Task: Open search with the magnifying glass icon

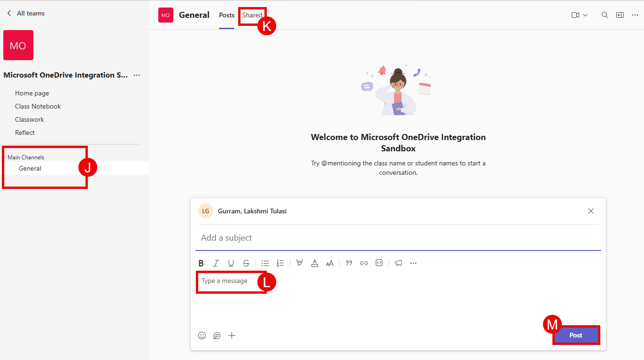Action: (605, 15)
